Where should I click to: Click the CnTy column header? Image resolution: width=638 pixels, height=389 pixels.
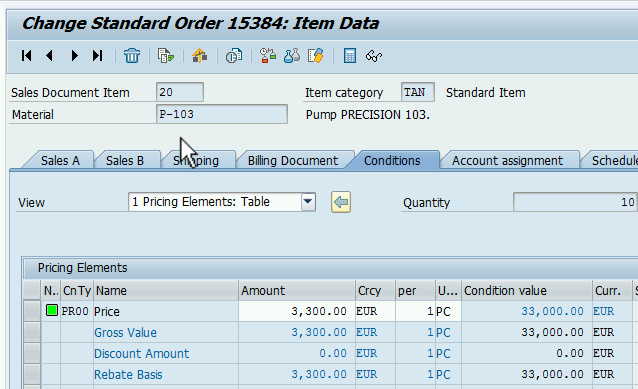(x=77, y=291)
